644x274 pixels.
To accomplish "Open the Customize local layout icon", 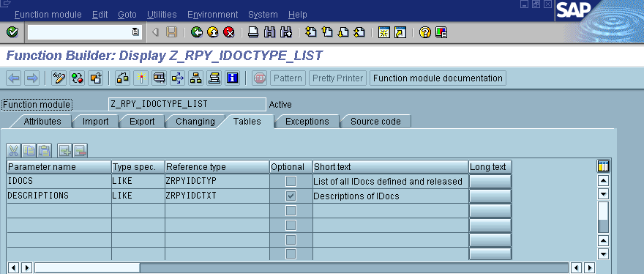I will tap(441, 32).
